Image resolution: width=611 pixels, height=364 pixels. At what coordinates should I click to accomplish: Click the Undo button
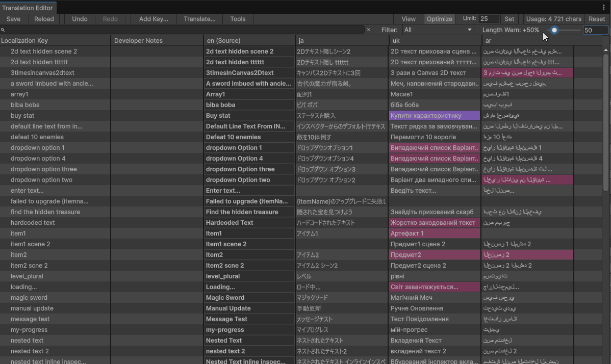coord(80,19)
